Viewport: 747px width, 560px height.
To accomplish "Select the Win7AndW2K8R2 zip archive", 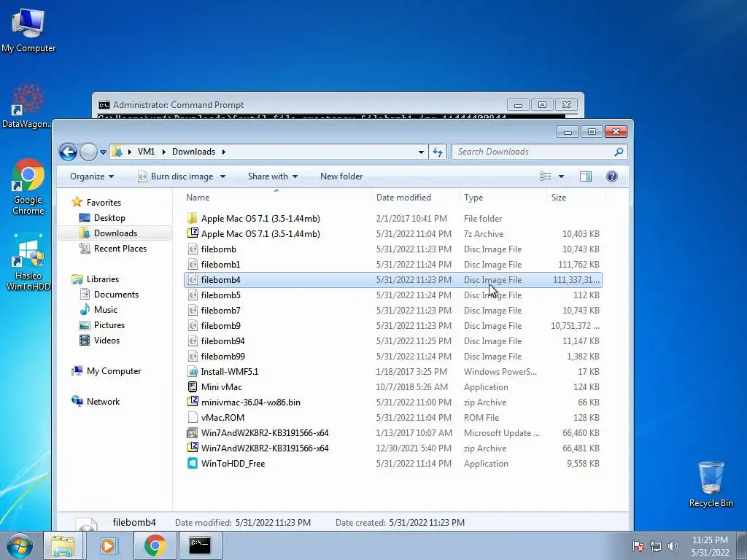I will pos(392,448).
